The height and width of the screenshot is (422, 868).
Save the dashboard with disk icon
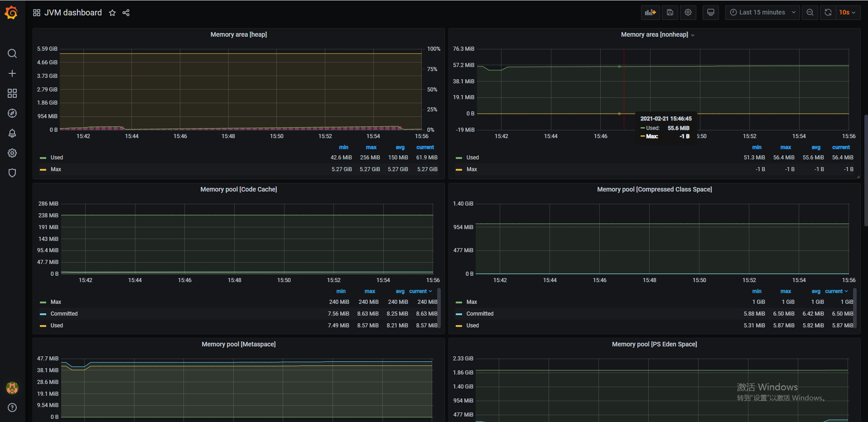point(670,13)
